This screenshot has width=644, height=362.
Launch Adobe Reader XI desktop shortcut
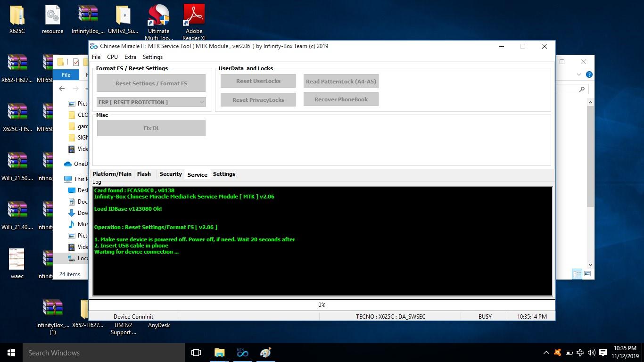(194, 22)
